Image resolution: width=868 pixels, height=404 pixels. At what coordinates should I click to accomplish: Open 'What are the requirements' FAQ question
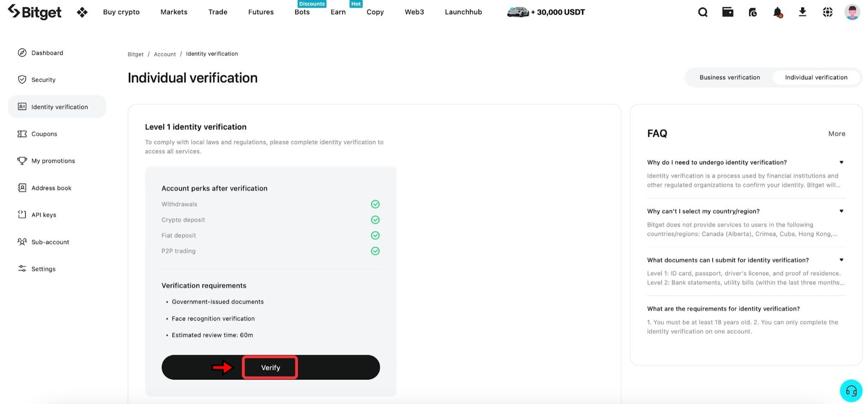coord(723,309)
